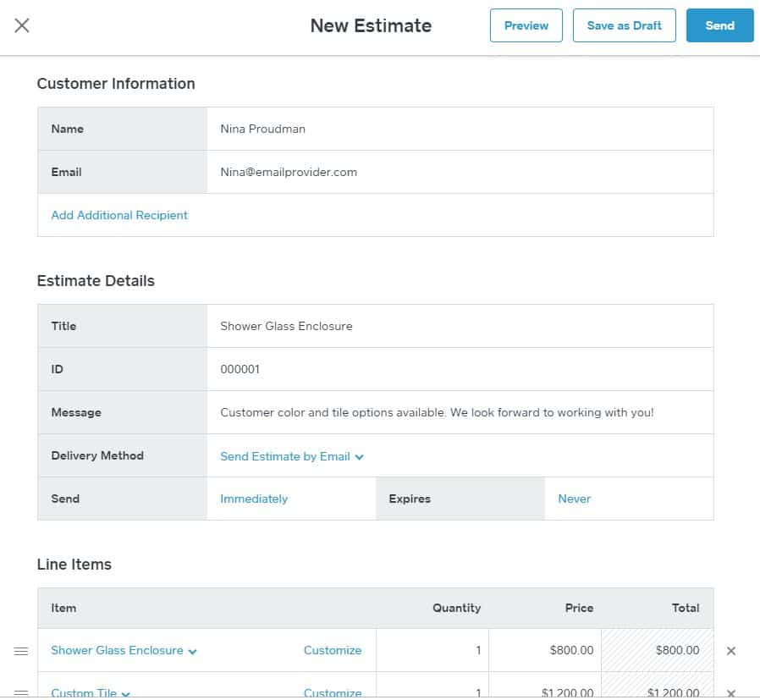
Task: Click the Price column header
Action: tap(579, 608)
